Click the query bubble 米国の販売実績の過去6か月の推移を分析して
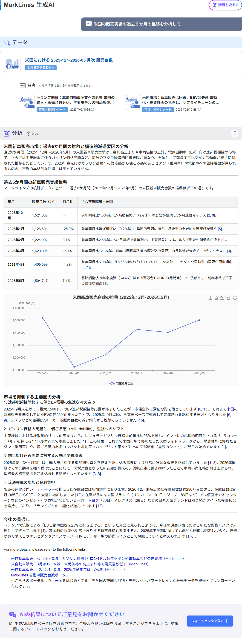The height and width of the screenshot is (644, 242). (161, 24)
